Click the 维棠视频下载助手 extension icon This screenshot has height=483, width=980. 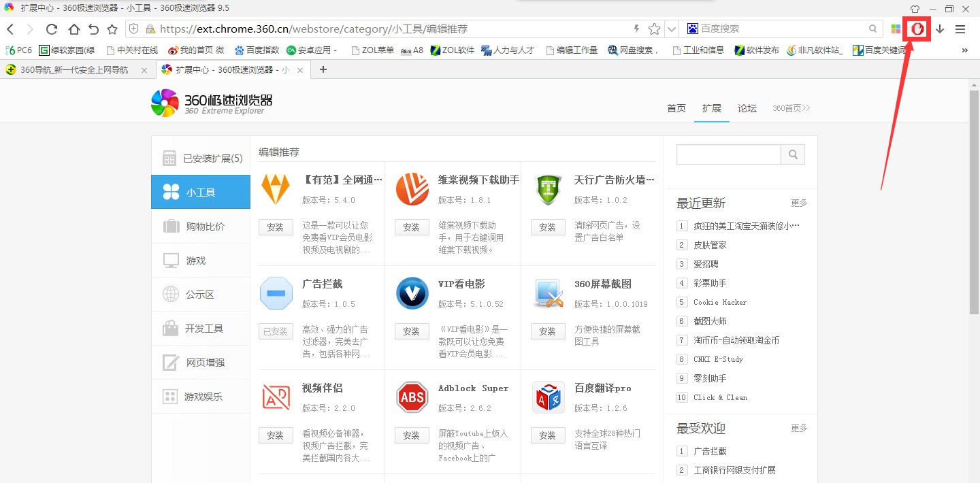[412, 189]
